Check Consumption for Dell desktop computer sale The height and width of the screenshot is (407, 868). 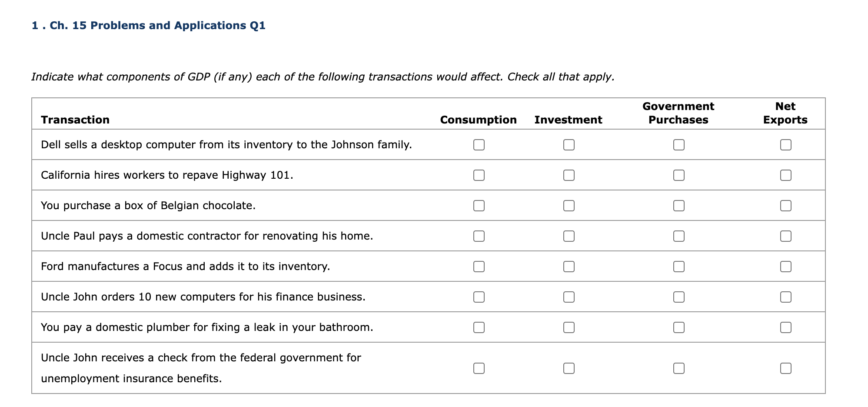pos(479,145)
